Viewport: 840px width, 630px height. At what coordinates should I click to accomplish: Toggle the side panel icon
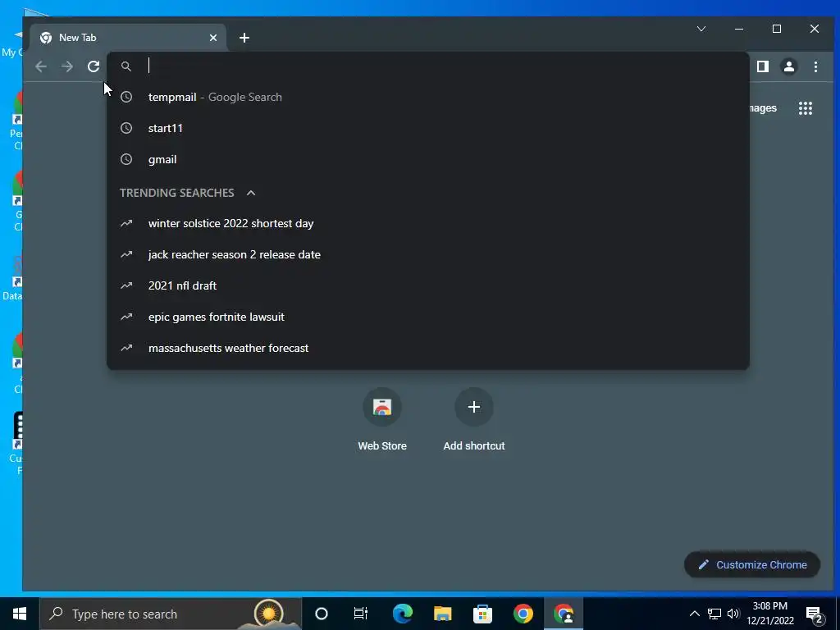pyautogui.click(x=762, y=66)
